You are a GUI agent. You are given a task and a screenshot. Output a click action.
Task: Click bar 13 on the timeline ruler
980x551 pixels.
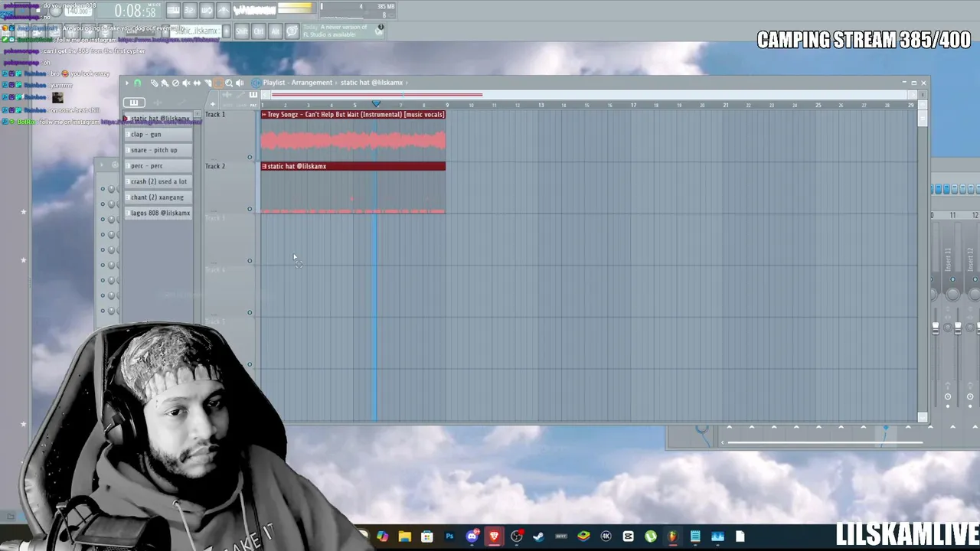tap(541, 105)
